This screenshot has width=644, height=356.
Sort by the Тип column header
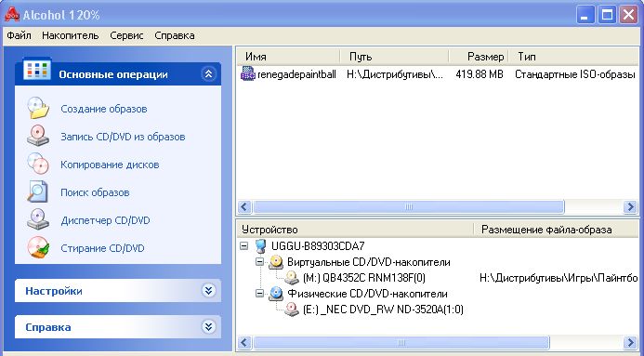coord(573,57)
